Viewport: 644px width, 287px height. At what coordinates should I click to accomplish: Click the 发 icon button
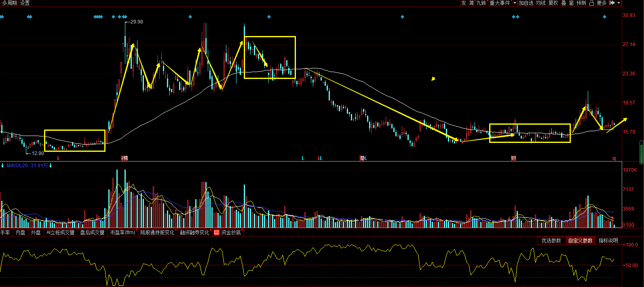point(464,3)
